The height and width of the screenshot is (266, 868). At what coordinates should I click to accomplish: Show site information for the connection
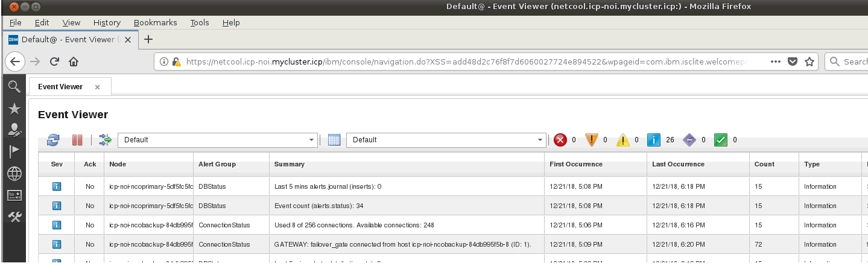pyautogui.click(x=164, y=62)
